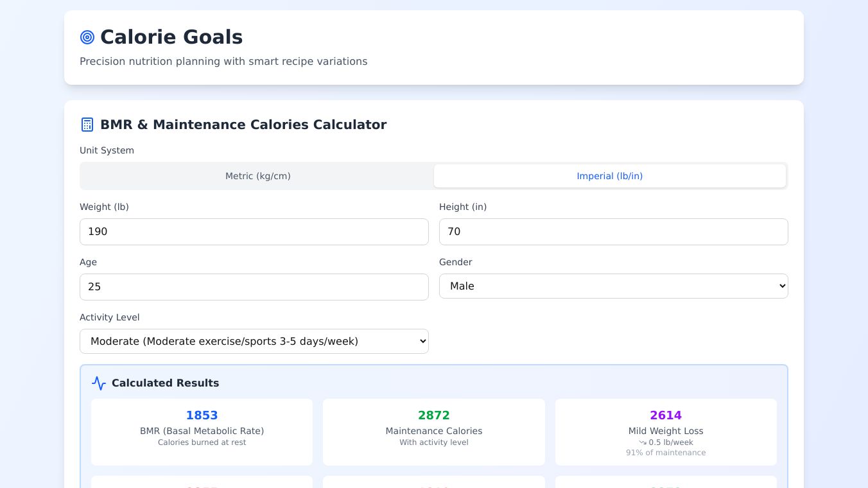Click the BMR result card showing 1853
Viewport: 868px width, 488px height.
[202, 431]
